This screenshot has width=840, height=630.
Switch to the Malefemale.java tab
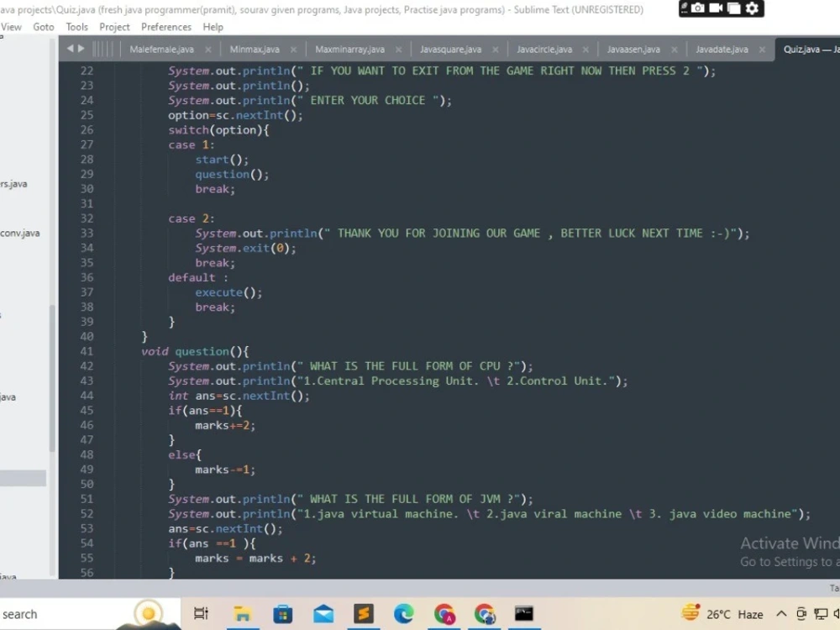tap(161, 50)
